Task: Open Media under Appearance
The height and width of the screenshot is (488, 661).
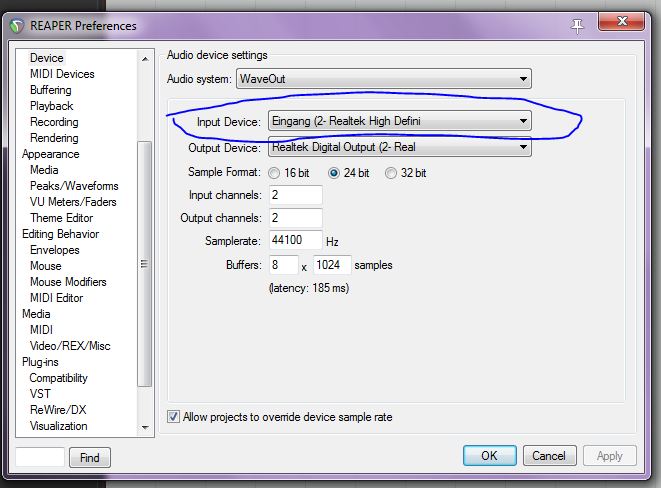Action: click(44, 170)
